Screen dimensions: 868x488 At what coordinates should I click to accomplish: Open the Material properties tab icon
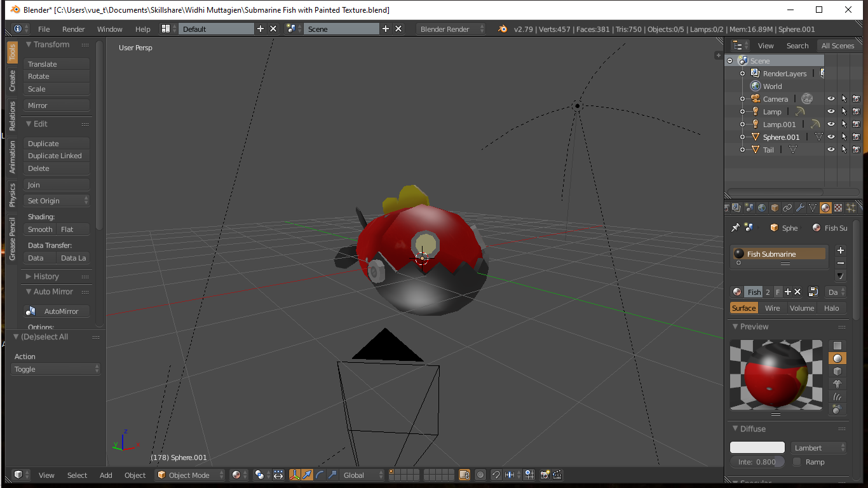pyautogui.click(x=825, y=207)
